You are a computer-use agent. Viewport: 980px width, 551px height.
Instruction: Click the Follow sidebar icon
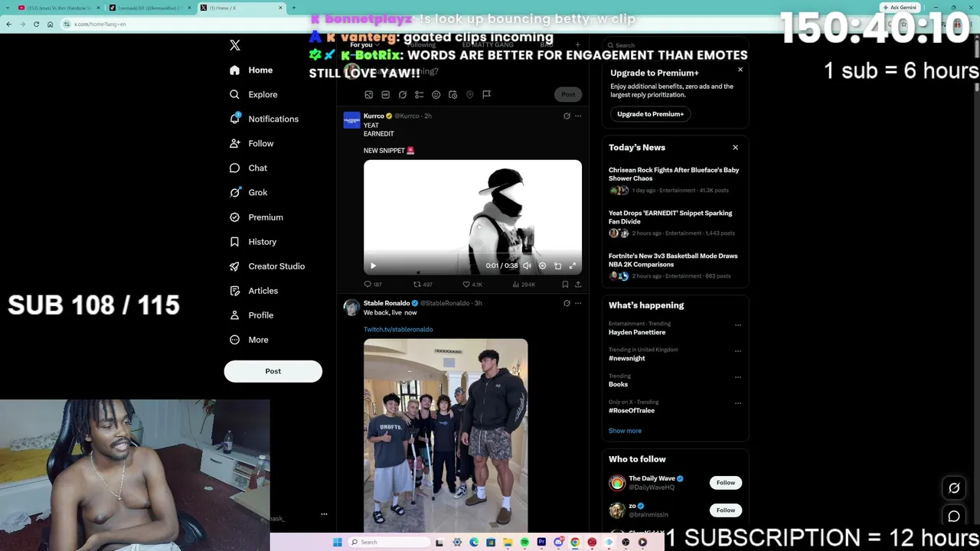point(234,144)
